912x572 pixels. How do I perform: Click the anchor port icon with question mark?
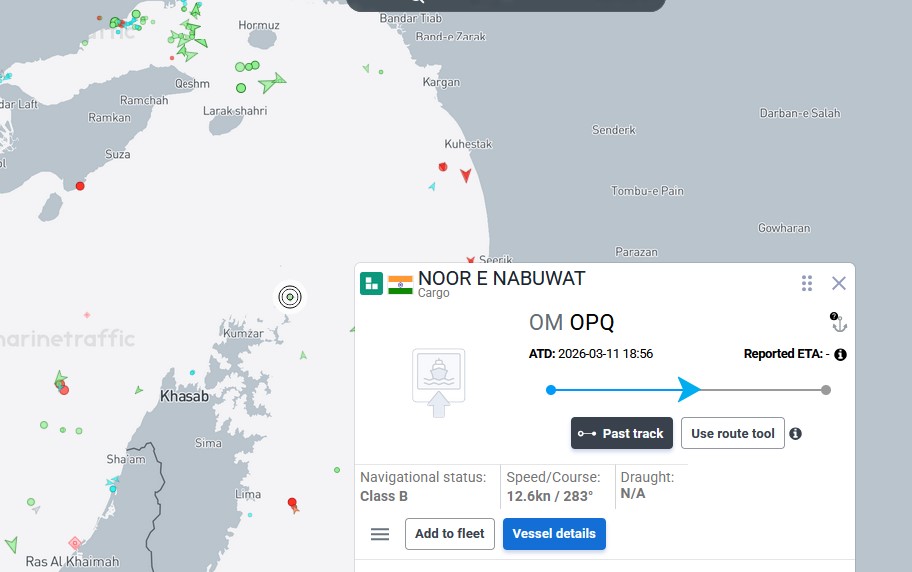(x=838, y=322)
